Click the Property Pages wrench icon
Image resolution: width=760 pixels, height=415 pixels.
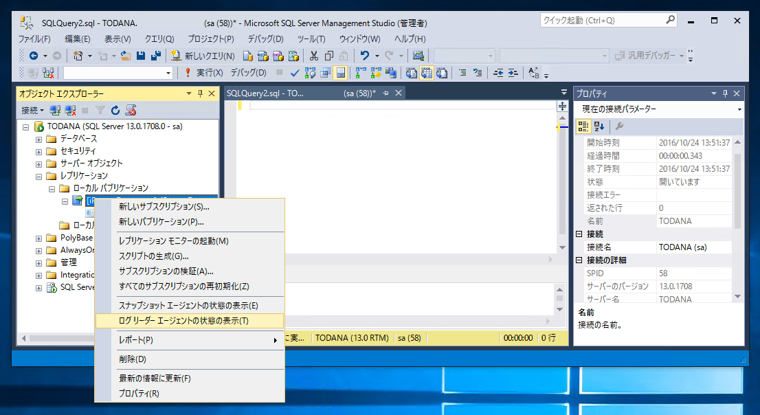619,127
